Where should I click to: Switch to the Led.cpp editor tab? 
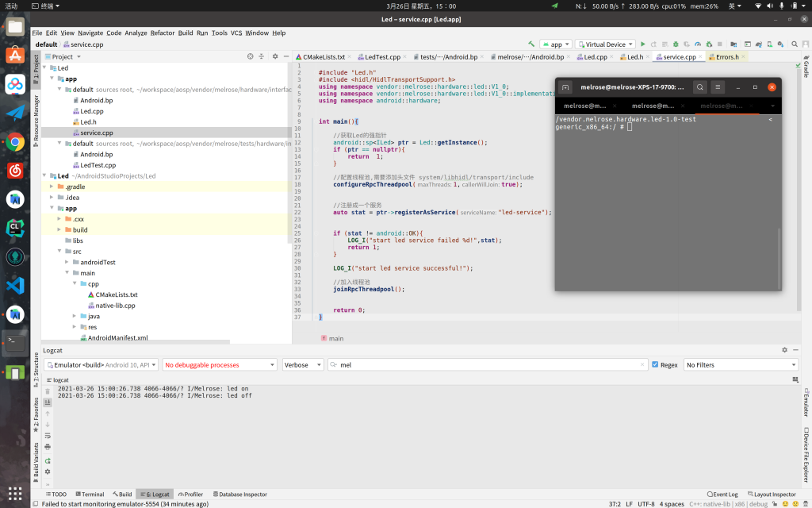(x=595, y=57)
